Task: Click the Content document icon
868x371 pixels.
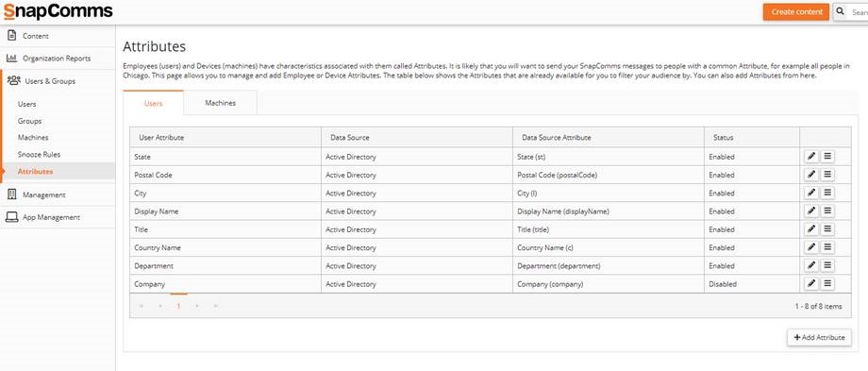Action: pos(11,36)
